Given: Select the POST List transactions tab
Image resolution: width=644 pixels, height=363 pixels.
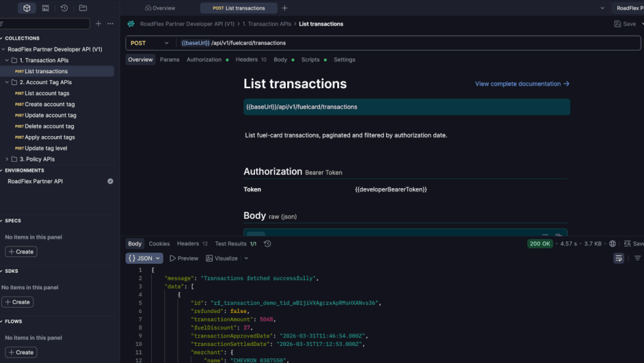Looking at the screenshot, I should coord(239,9).
